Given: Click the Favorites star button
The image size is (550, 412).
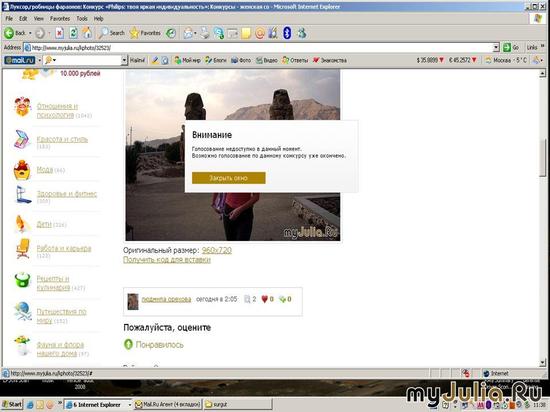Looking at the screenshot, I should pos(145,33).
